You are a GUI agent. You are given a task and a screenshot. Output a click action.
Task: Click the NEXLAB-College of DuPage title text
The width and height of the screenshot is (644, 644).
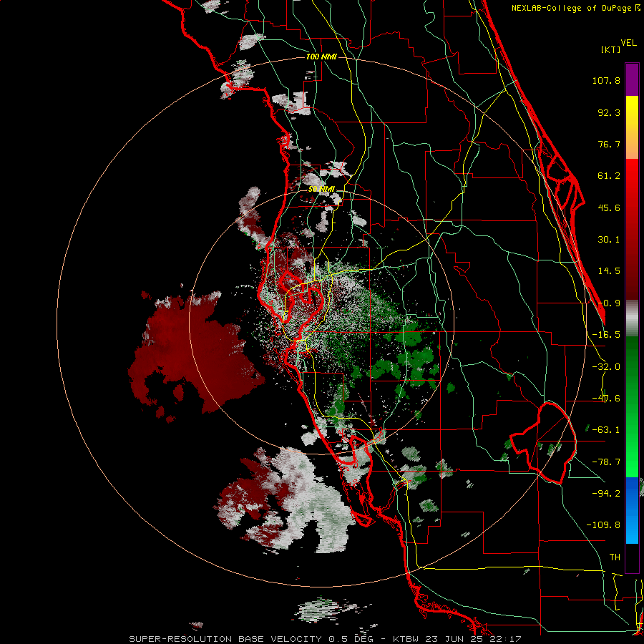575,8
